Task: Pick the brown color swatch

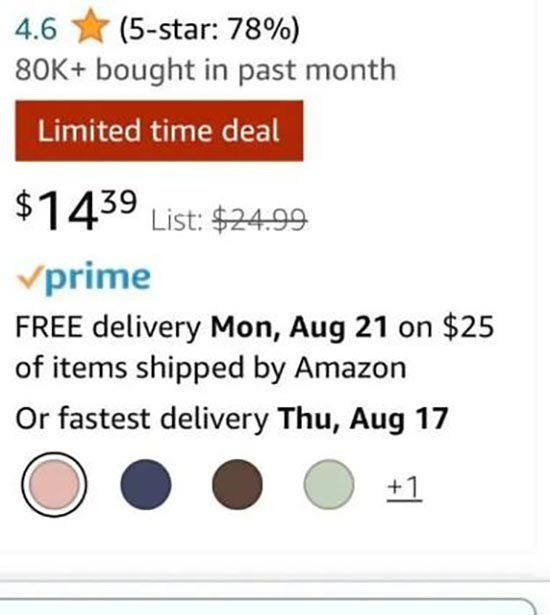Action: [x=237, y=485]
